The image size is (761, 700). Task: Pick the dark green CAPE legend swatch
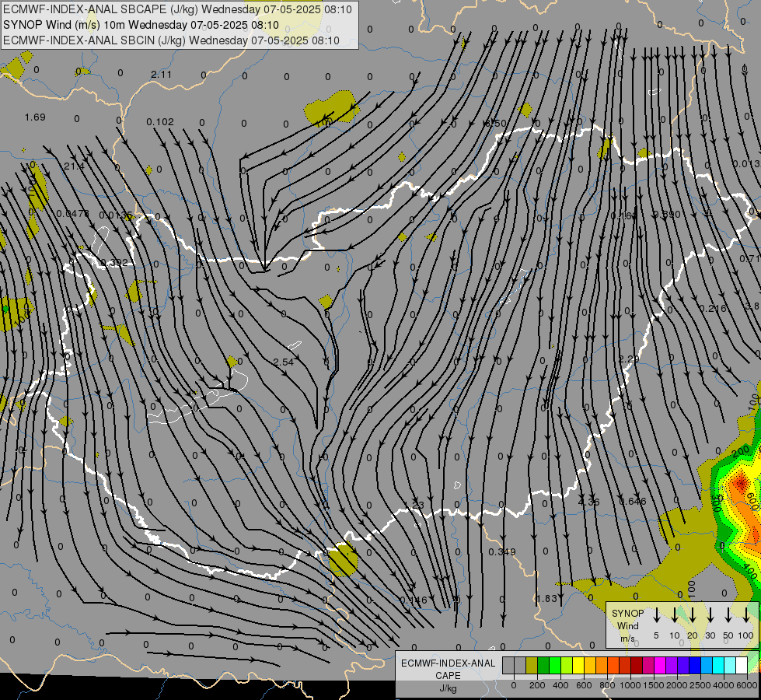tap(543, 665)
